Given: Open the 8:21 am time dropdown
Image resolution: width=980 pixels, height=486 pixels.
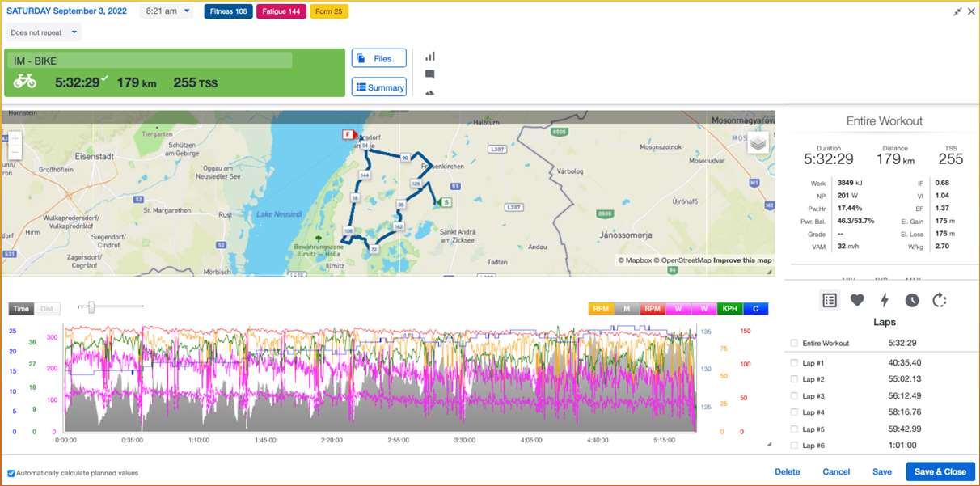Looking at the screenshot, I should pyautogui.click(x=166, y=11).
